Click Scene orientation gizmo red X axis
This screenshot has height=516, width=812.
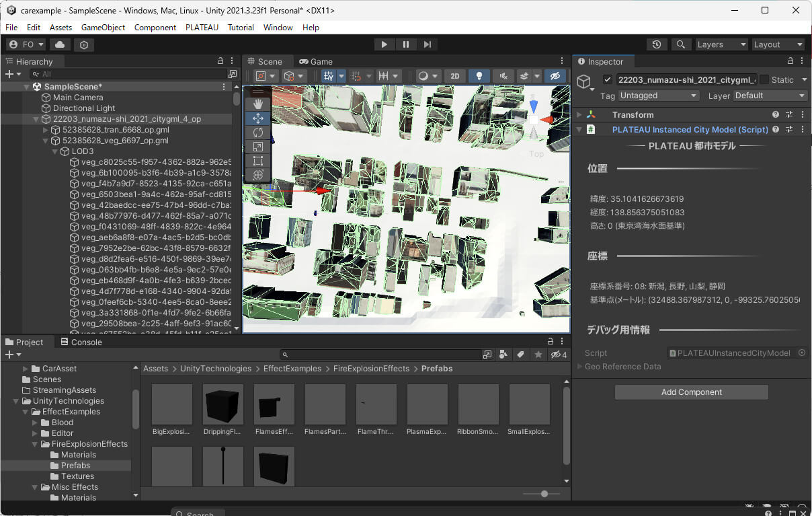coord(548,120)
